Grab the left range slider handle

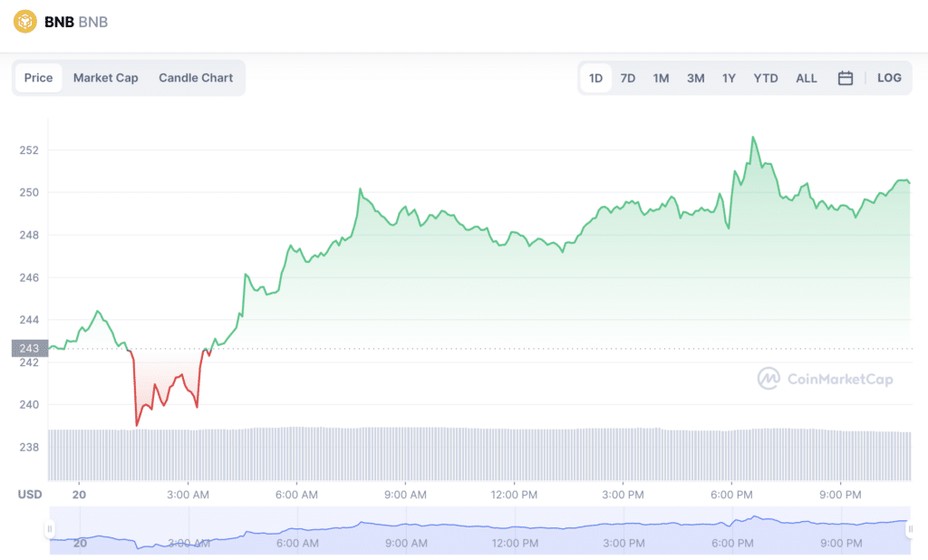[x=50, y=529]
